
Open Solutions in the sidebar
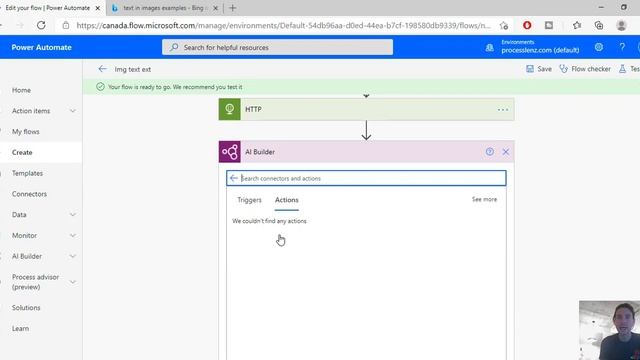[x=26, y=307]
